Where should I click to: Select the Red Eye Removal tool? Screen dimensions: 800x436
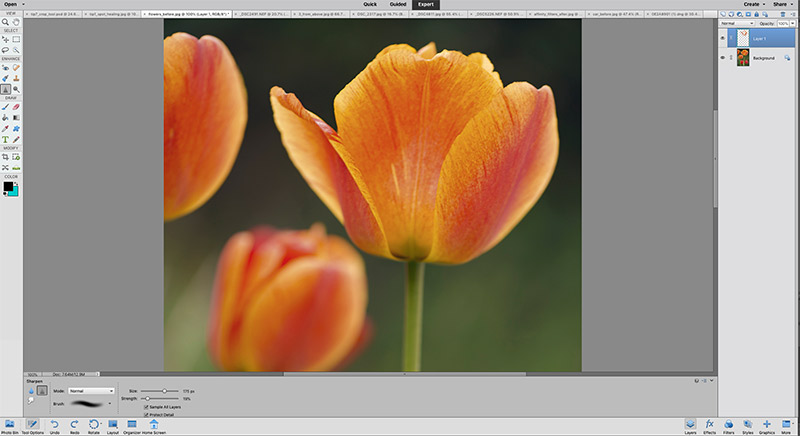pos(5,67)
